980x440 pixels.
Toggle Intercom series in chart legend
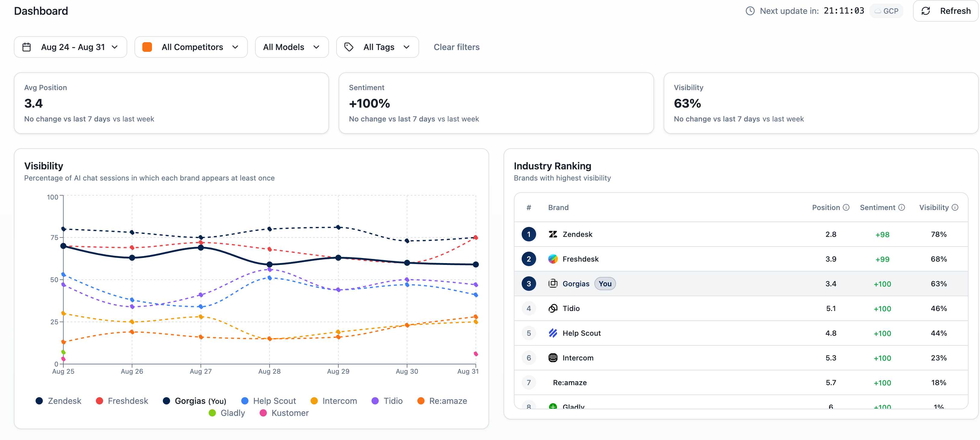coord(334,401)
